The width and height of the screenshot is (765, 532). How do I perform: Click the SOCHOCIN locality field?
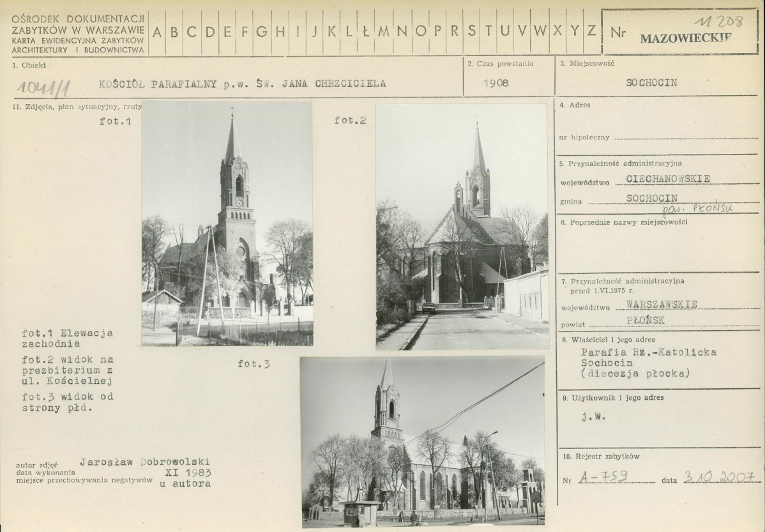[651, 82]
